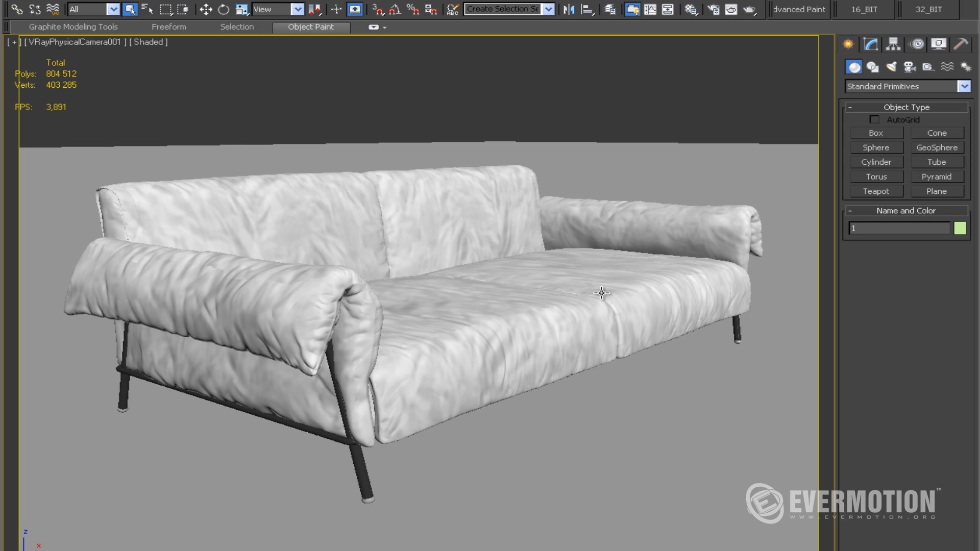The image size is (980, 551).
Task: Click the Use Pivot Point Center icon
Action: (x=314, y=9)
